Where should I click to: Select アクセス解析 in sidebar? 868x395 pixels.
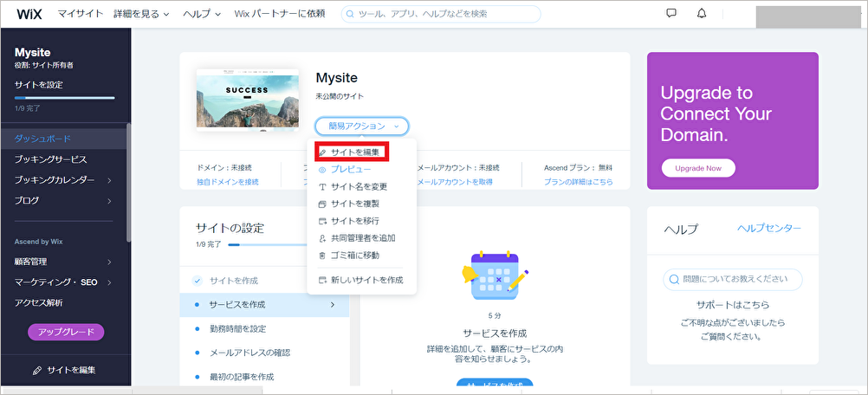point(38,302)
